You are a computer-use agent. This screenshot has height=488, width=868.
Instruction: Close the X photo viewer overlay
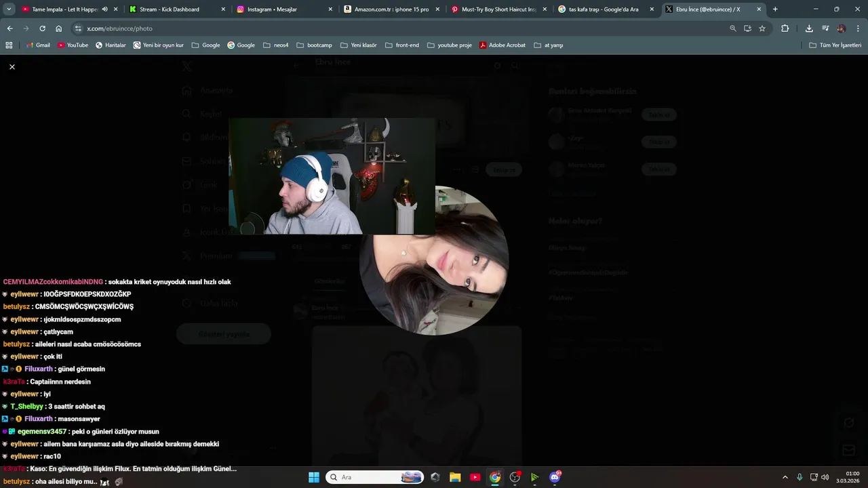pos(12,66)
